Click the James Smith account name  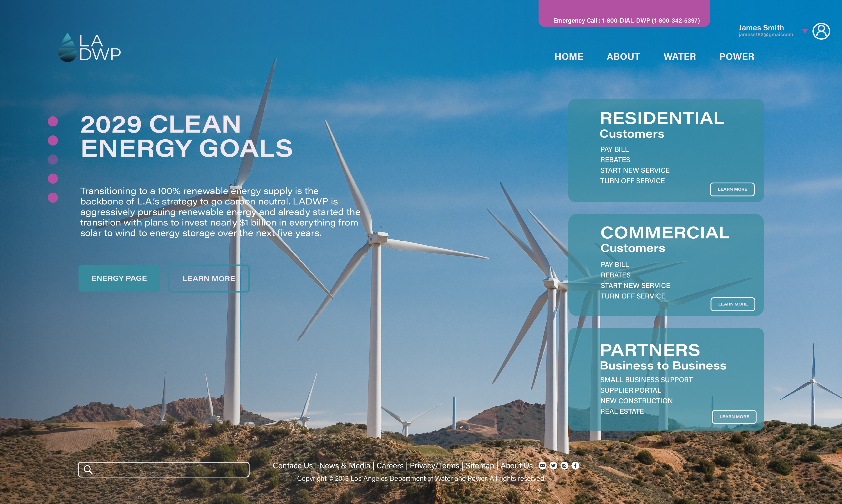tap(761, 28)
